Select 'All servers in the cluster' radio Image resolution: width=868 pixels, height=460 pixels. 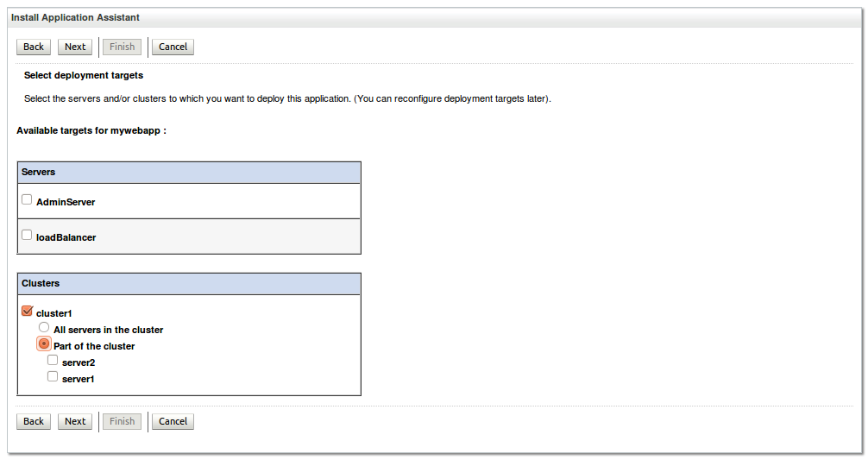click(x=44, y=328)
